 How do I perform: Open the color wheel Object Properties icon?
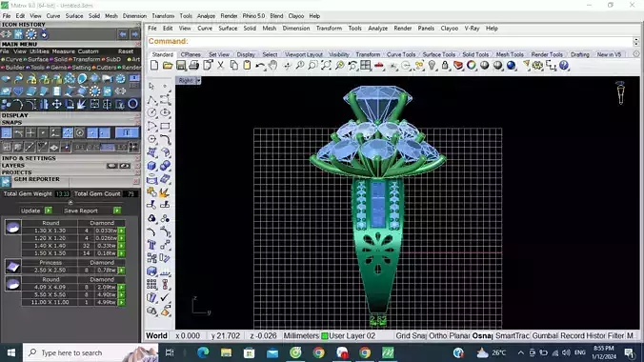click(x=471, y=66)
